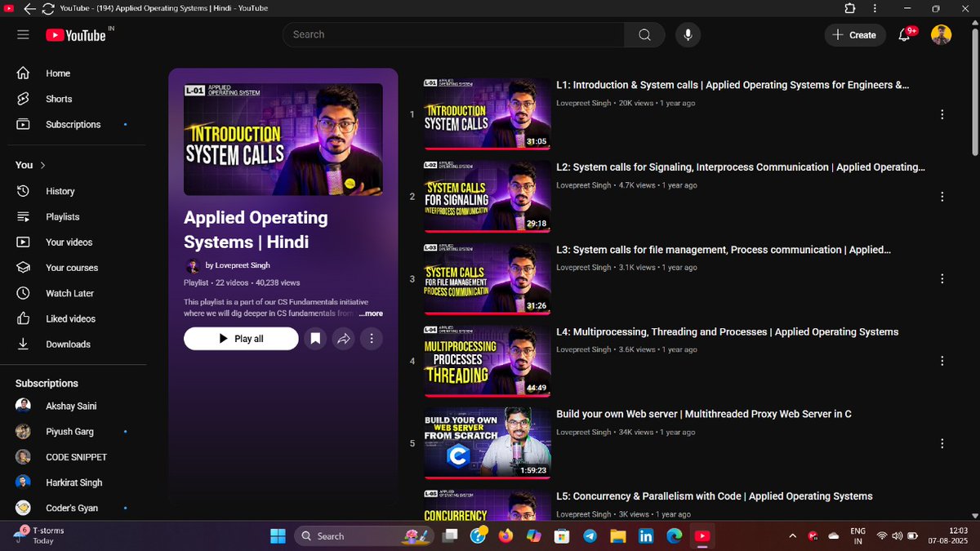
Task: Click L1 Introduction & System calls title
Action: (733, 85)
